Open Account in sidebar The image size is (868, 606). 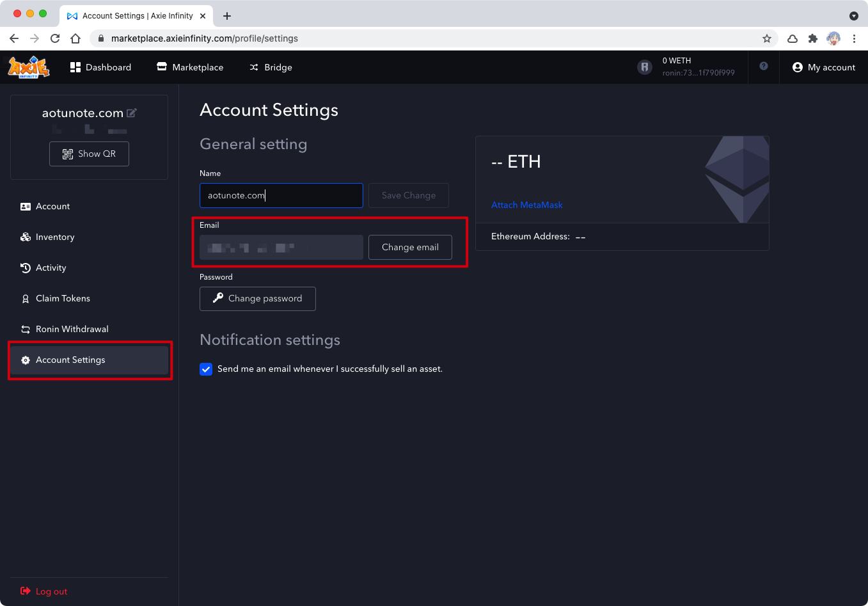pyautogui.click(x=89, y=206)
